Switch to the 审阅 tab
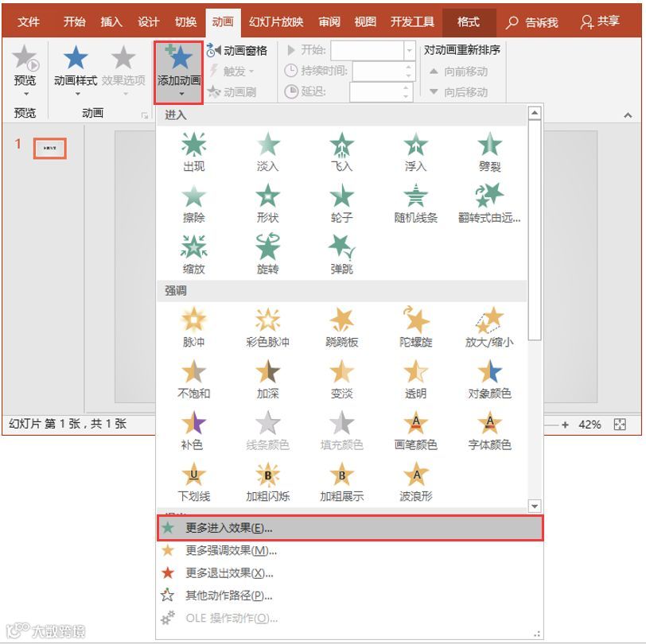This screenshot has height=644, width=646. pos(329,21)
